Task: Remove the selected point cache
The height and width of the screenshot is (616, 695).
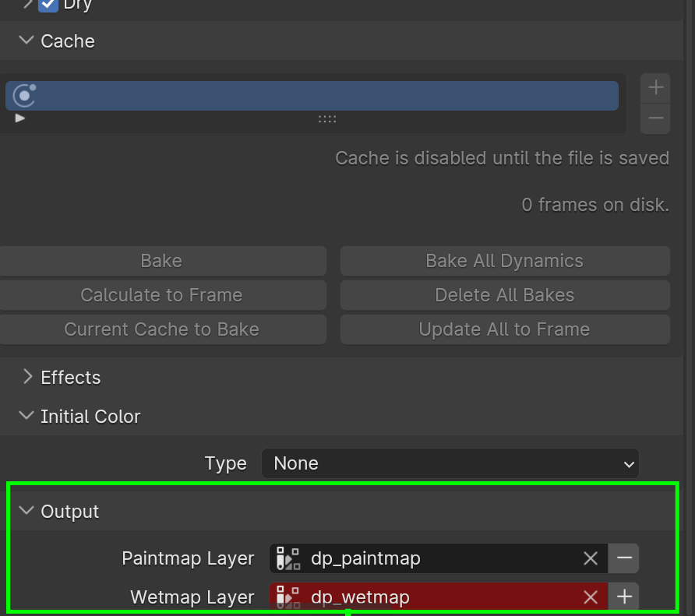Action: tap(655, 119)
